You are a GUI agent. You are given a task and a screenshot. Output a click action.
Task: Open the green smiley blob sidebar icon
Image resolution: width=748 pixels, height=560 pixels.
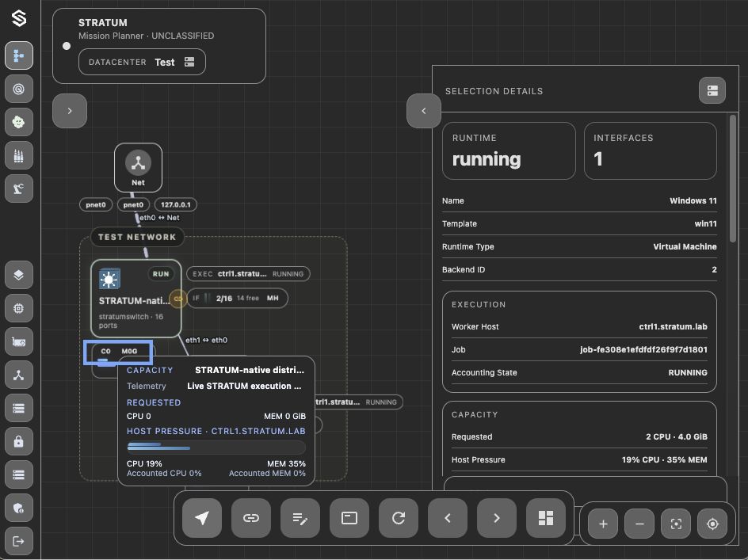click(x=19, y=122)
